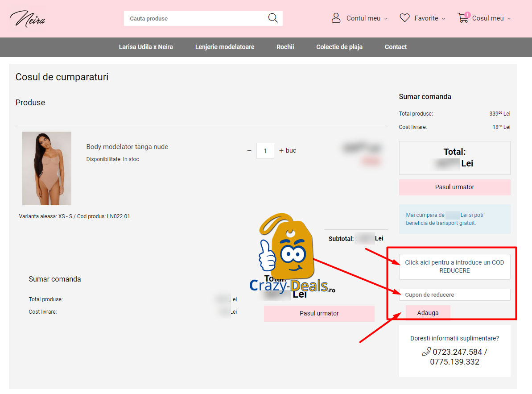Screen dimensions: 532x394
Task: Click the Cupon de reducere field
Action: tap(454, 295)
